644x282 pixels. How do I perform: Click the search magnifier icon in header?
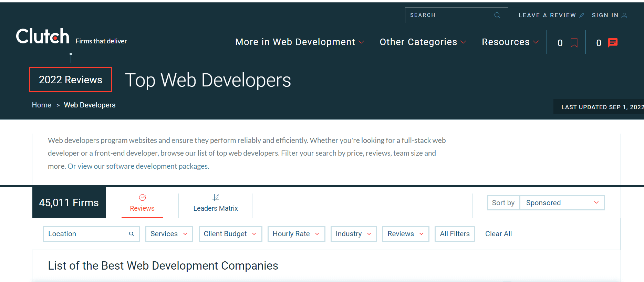click(497, 15)
